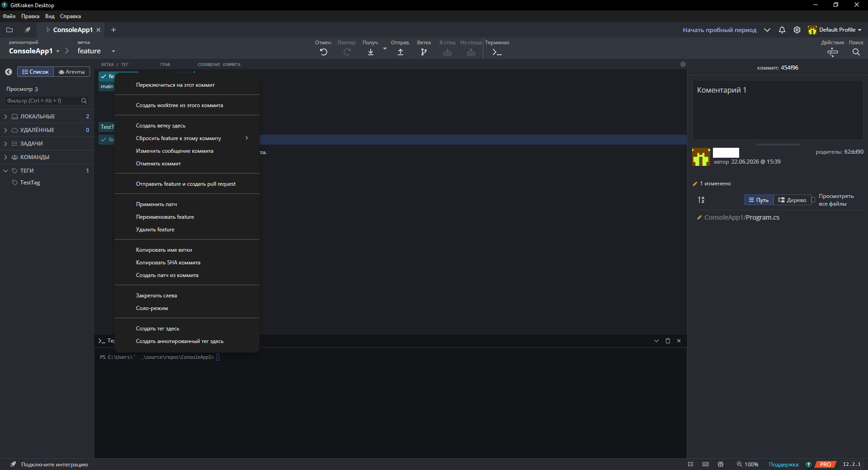Open the Вид menu
Image resolution: width=868 pixels, height=470 pixels.
[x=50, y=16]
